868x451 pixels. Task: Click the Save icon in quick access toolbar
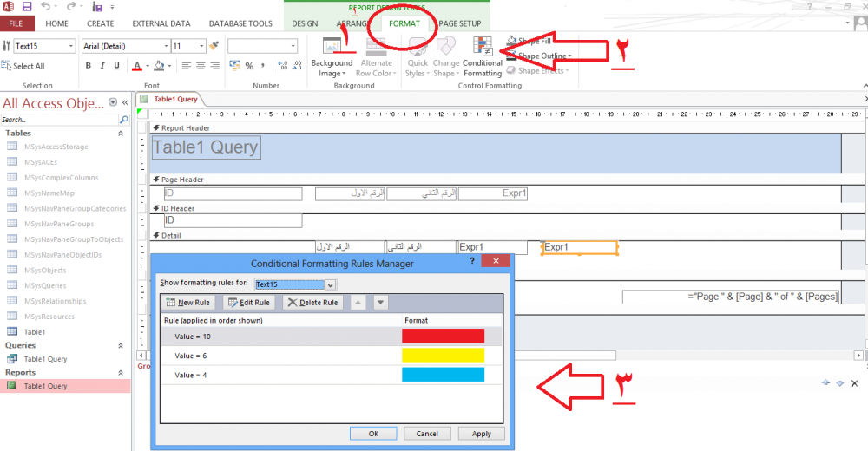click(x=27, y=7)
